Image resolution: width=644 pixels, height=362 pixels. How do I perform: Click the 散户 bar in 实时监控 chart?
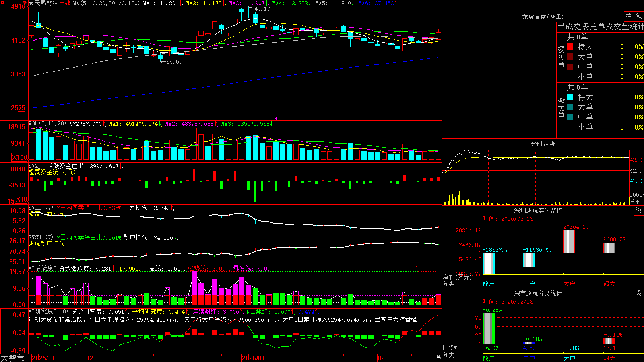pos(489,264)
